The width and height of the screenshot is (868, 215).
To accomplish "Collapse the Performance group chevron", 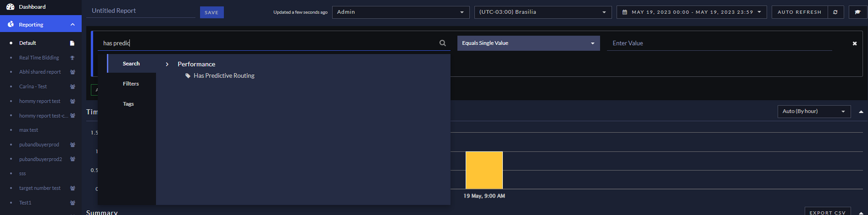I will (167, 64).
